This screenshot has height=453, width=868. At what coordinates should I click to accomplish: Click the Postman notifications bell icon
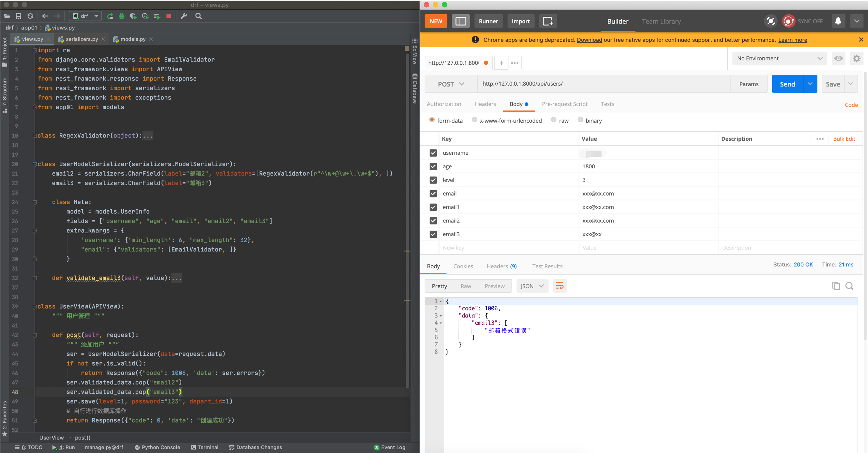[x=838, y=21]
